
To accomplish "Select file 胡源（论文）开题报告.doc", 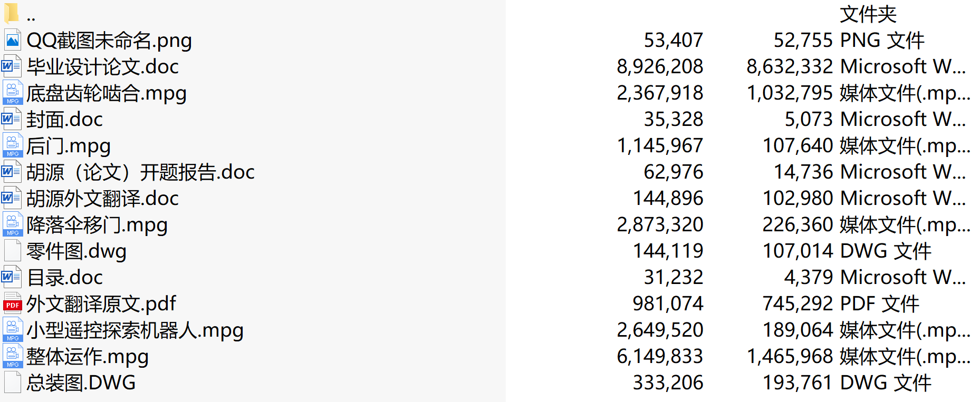I will (140, 172).
